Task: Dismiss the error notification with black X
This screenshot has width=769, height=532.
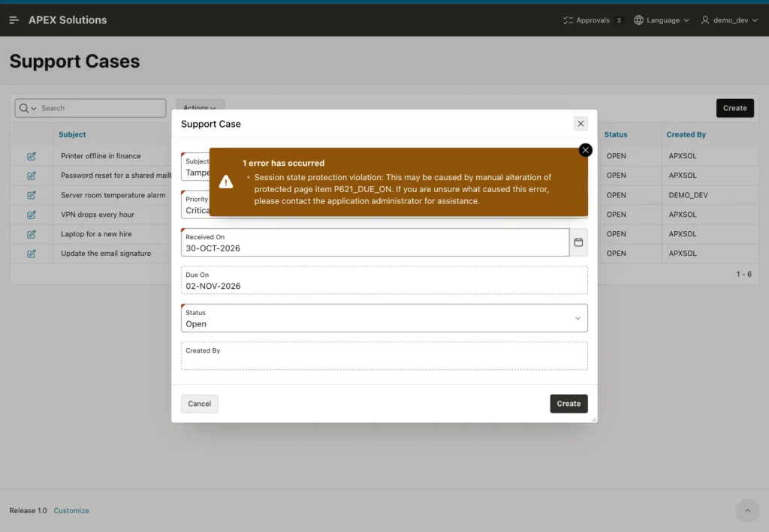Action: (585, 150)
